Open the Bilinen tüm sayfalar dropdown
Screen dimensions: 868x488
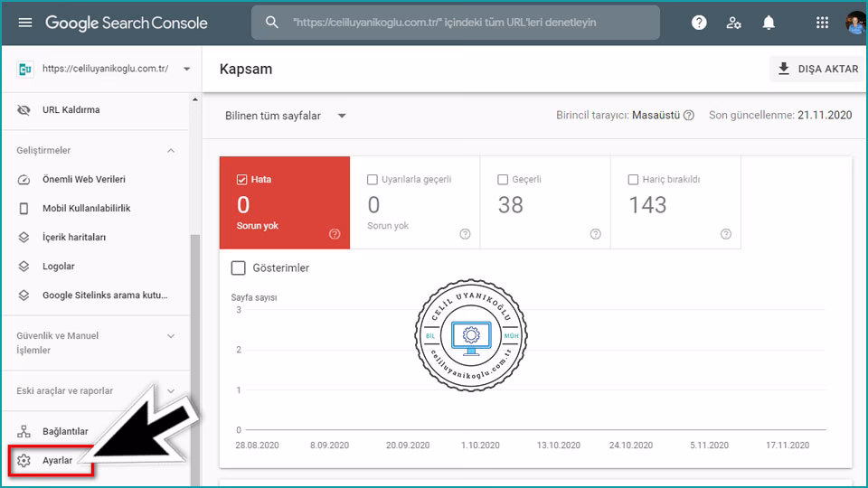tap(286, 116)
